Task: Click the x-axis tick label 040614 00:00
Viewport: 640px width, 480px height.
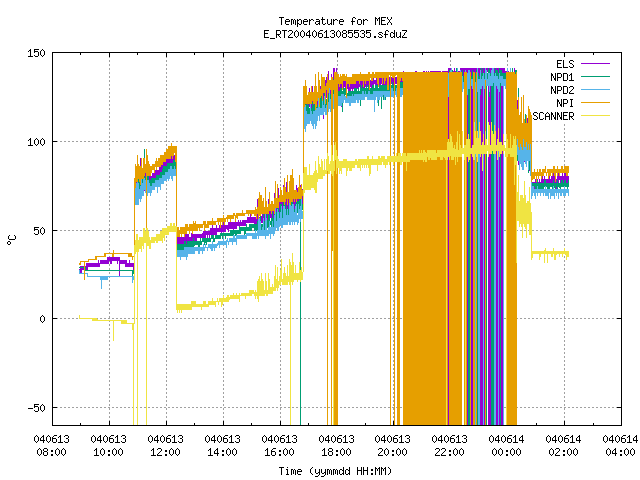Action: 507,446
